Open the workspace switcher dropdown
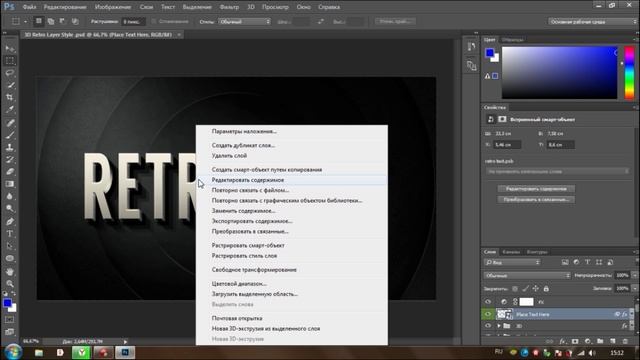Screen dimensions: 640x360 [x=593, y=22]
